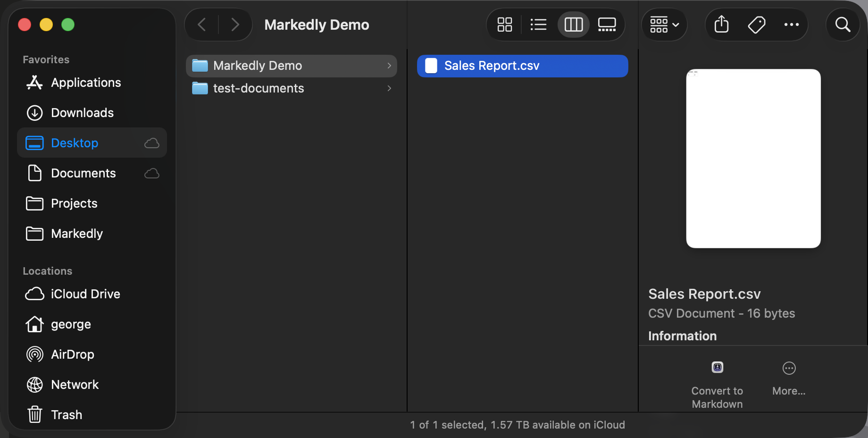Go forward with the right chevron
Screen dimensions: 868x438
[235, 25]
